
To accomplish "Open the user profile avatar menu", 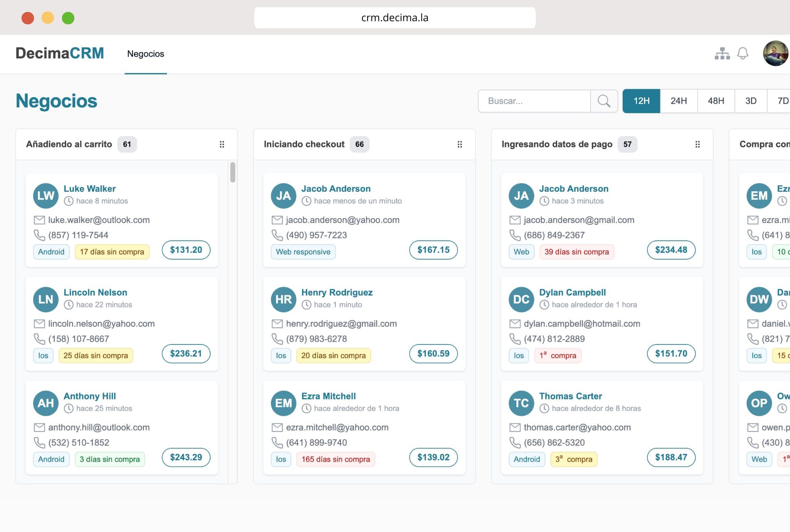I will pos(775,54).
